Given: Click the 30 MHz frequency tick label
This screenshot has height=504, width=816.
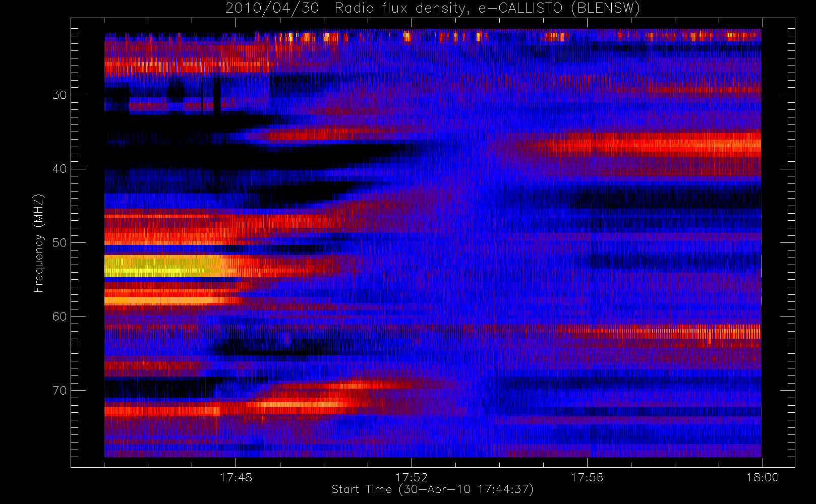Looking at the screenshot, I should coord(60,95).
